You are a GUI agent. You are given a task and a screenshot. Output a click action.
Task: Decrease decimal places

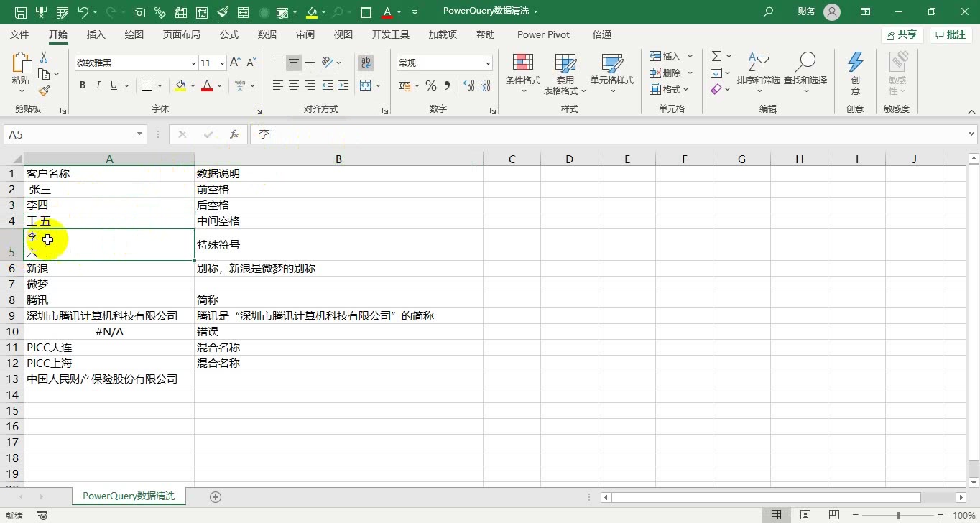pyautogui.click(x=486, y=85)
